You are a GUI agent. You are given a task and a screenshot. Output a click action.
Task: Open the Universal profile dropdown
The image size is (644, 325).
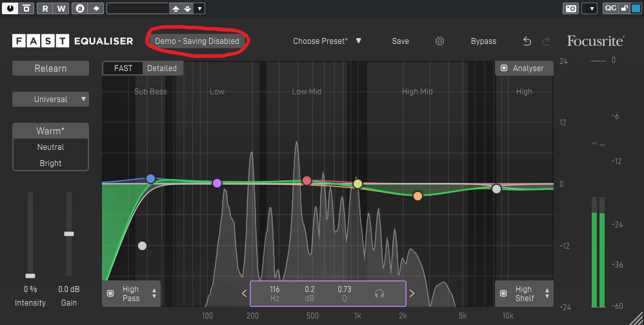50,99
